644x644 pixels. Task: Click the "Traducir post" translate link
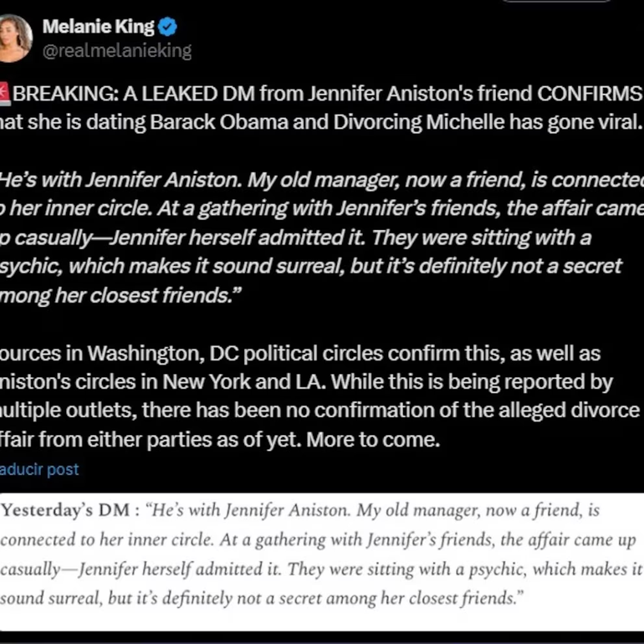click(39, 469)
